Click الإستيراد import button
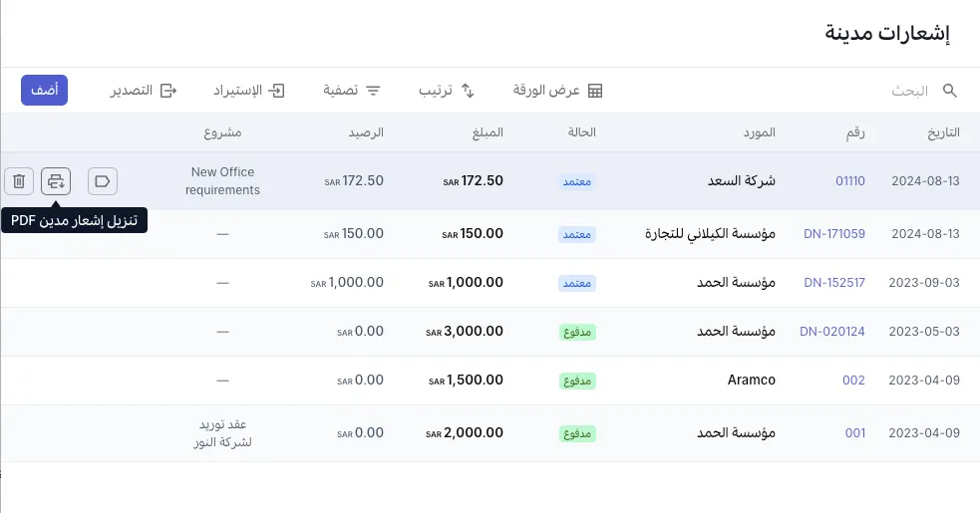Image resolution: width=980 pixels, height=513 pixels. [249, 91]
